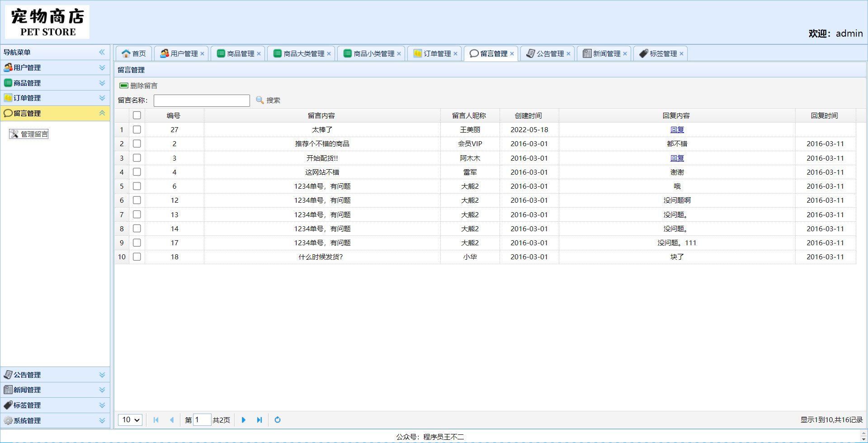Select the cell 什么时候发货?
The width and height of the screenshot is (868, 443).
pyautogui.click(x=322, y=257)
